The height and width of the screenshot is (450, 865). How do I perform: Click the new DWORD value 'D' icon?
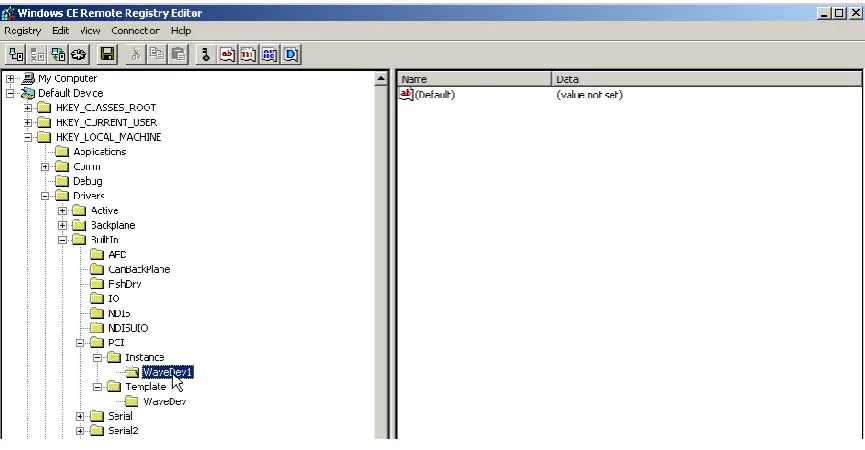click(x=291, y=54)
